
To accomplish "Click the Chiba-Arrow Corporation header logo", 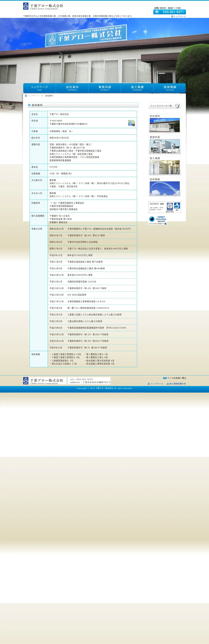I will coord(43,6).
